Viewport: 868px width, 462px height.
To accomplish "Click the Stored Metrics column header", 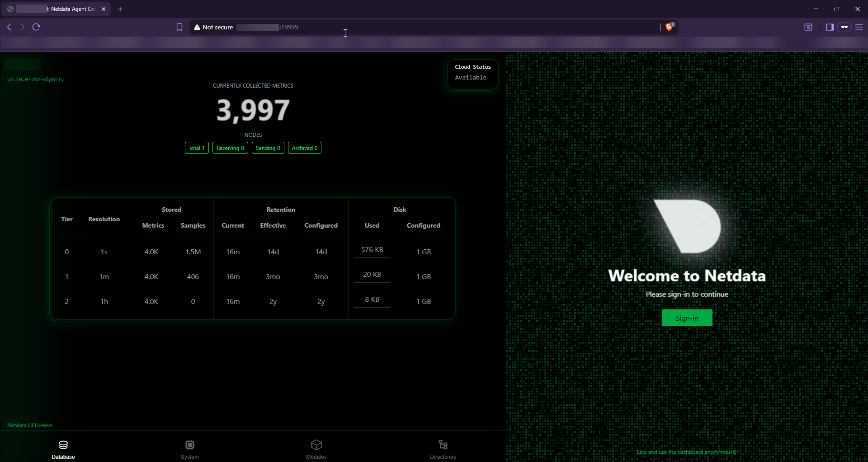I will pos(153,225).
